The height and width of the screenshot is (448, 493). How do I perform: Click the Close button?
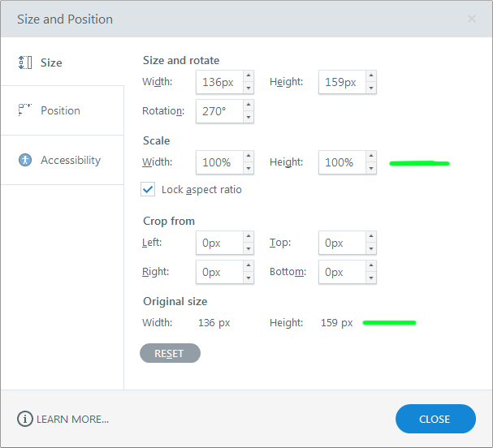[435, 419]
